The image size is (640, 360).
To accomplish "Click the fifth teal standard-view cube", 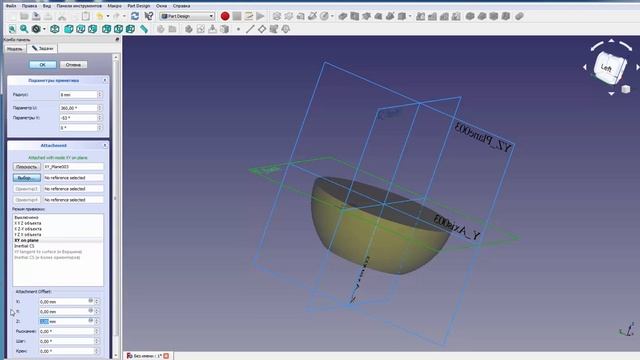I will pyautogui.click(x=118, y=29).
